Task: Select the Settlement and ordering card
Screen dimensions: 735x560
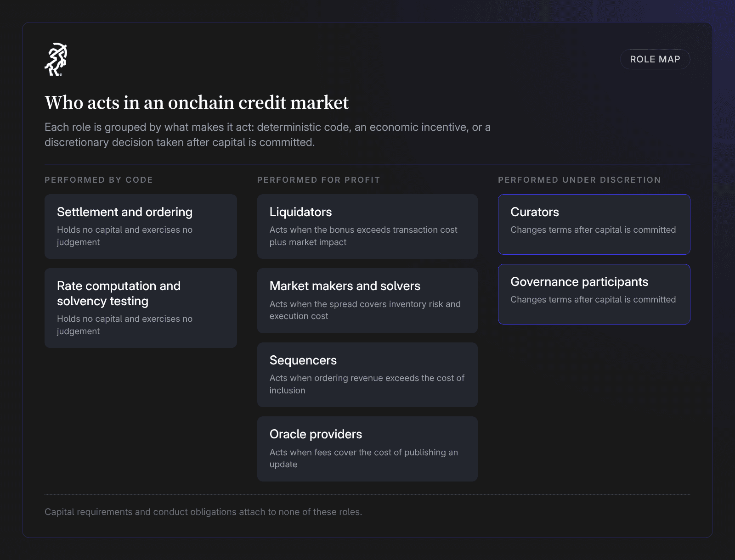Action: 141,226
